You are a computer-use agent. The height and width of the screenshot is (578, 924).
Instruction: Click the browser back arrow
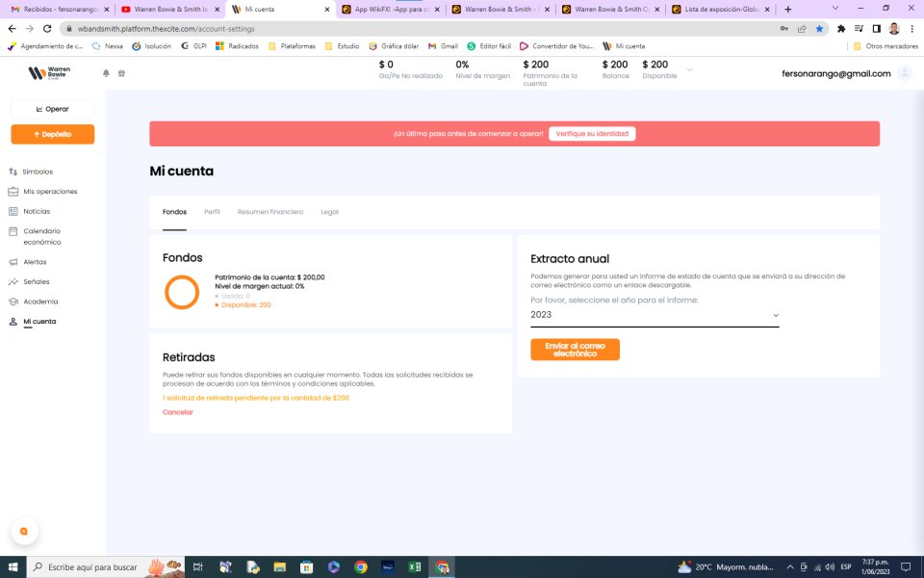(x=12, y=28)
